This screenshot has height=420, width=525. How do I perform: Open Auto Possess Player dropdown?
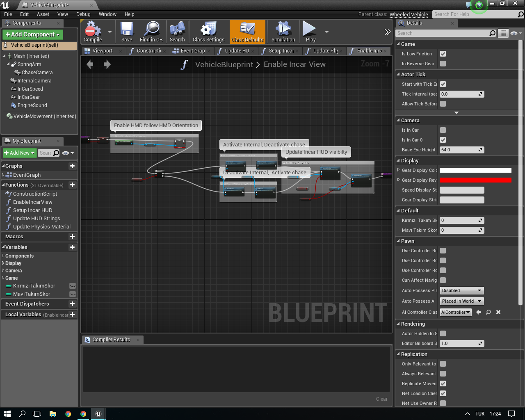tap(462, 290)
